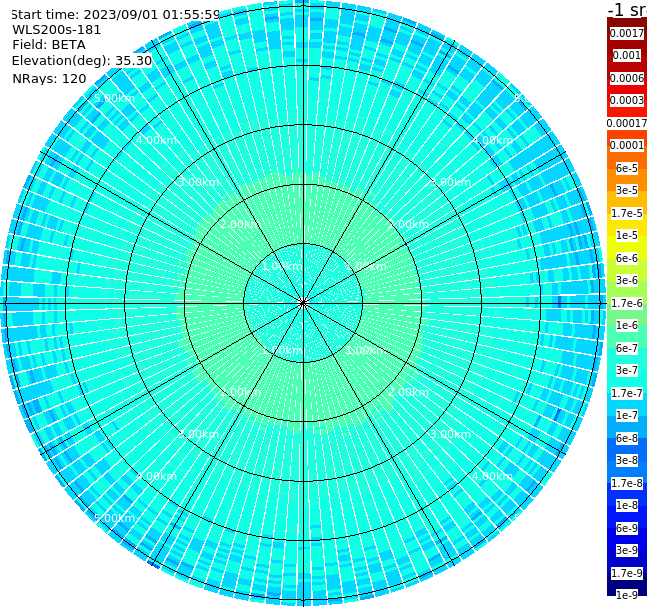Image resolution: width=647 pixels, height=607 pixels.
Task: Select the lower-left 3.00km range label
Action: point(198,434)
